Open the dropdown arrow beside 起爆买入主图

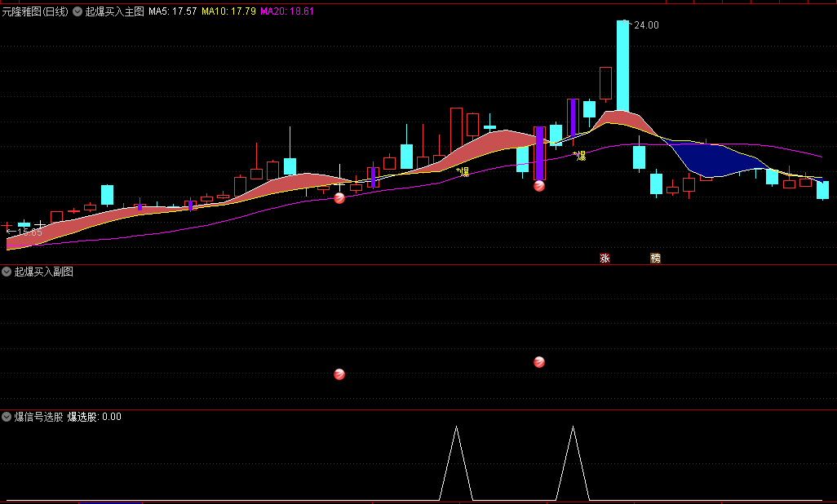pos(77,11)
